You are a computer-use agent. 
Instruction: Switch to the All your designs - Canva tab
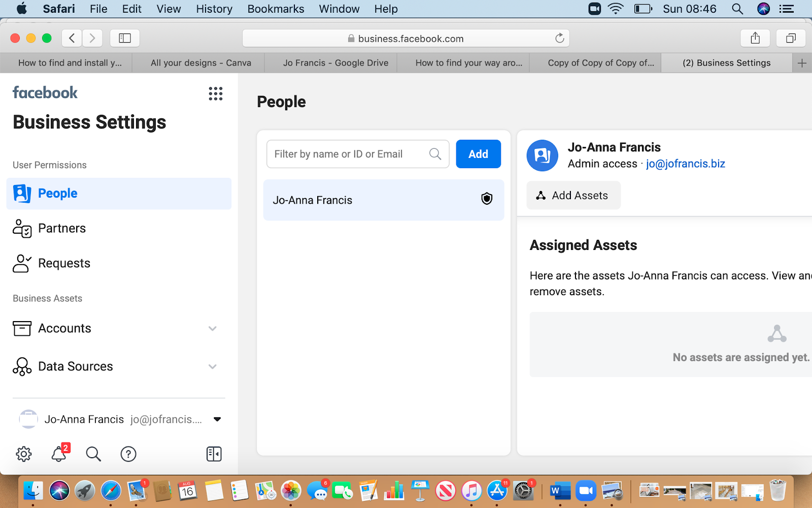pos(198,63)
